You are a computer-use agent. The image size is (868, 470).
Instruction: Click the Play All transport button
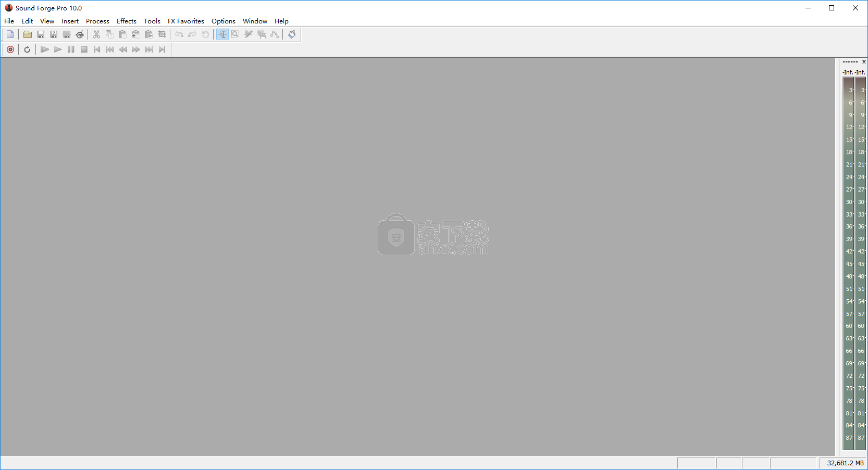[x=44, y=49]
